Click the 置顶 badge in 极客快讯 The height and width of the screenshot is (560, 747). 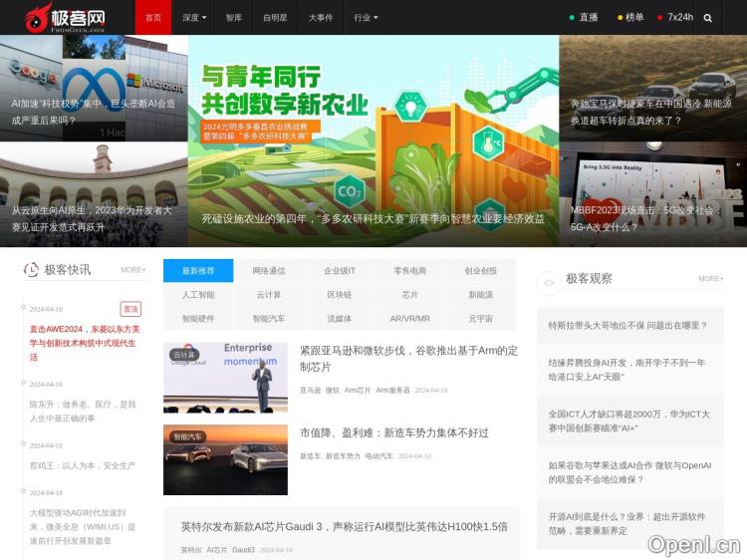pyautogui.click(x=130, y=309)
